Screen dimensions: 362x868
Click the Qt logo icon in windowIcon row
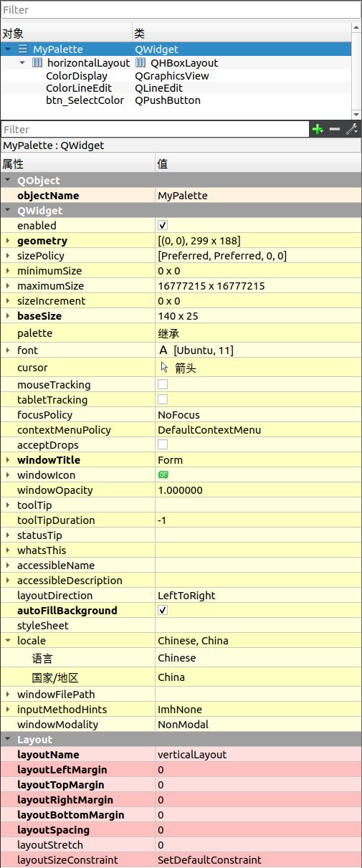[x=163, y=474]
